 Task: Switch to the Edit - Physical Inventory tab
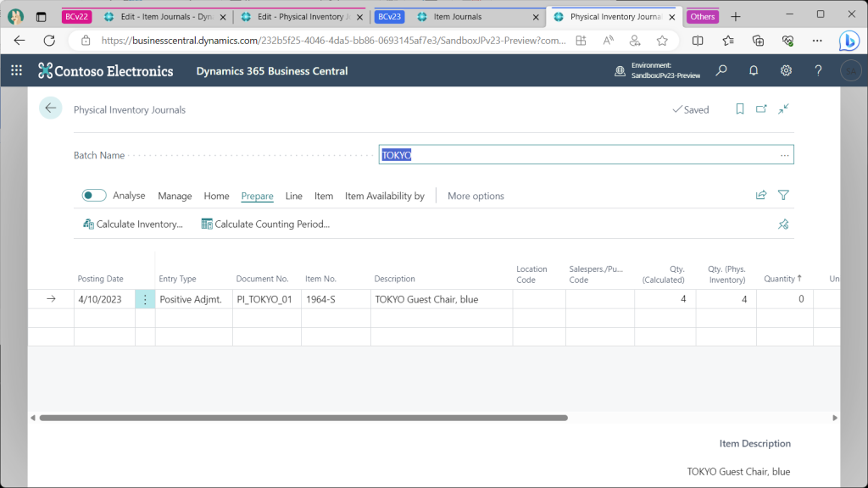[x=302, y=17]
